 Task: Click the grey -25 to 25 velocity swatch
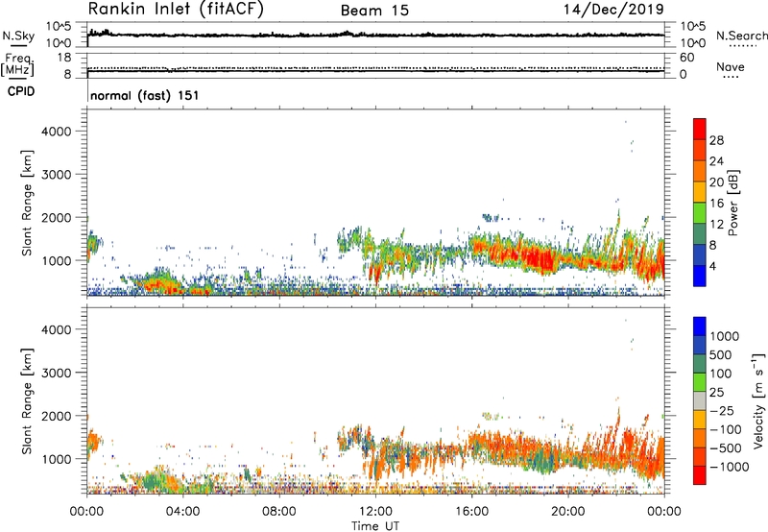700,400
